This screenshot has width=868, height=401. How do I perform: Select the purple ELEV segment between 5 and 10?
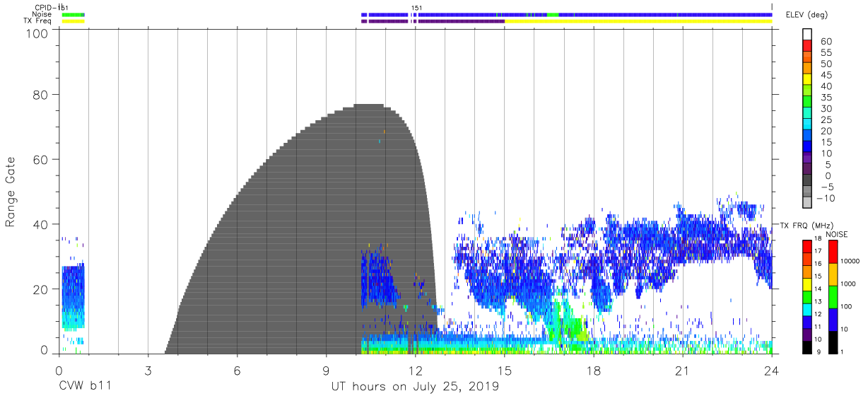809,159
